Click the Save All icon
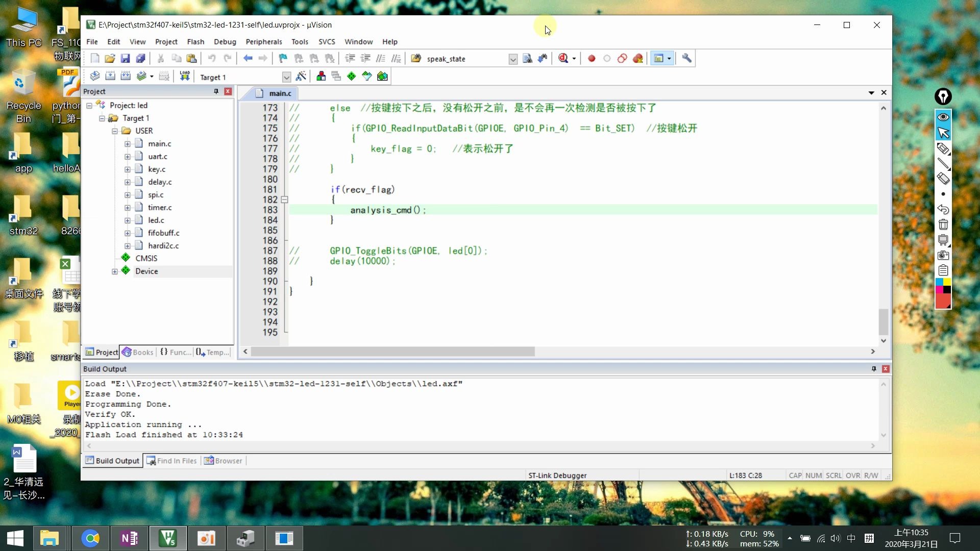Viewport: 980px width, 551px height. click(140, 58)
